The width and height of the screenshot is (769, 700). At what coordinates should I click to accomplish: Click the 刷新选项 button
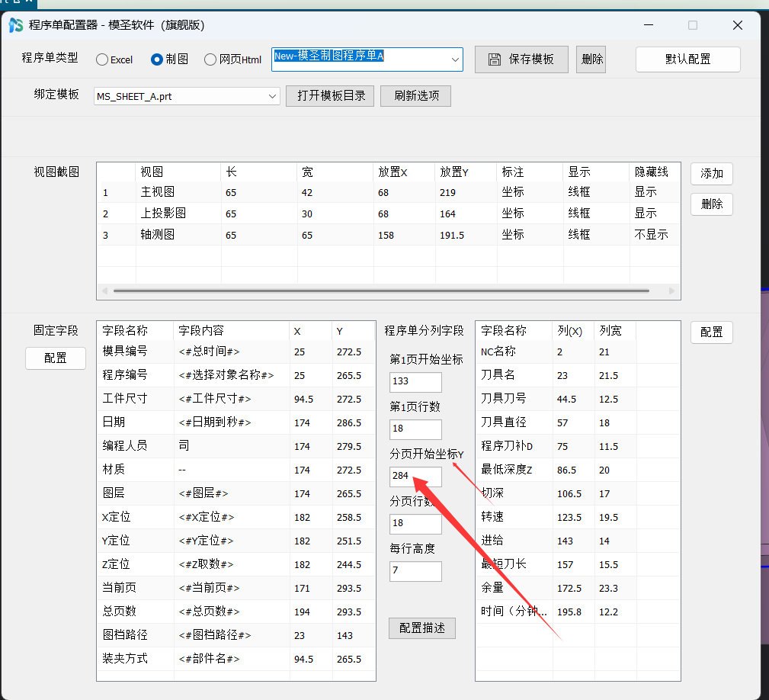416,95
